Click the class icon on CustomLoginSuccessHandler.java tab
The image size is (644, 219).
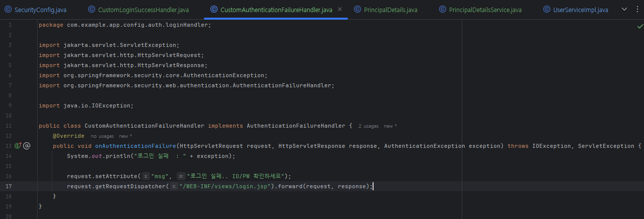point(91,10)
